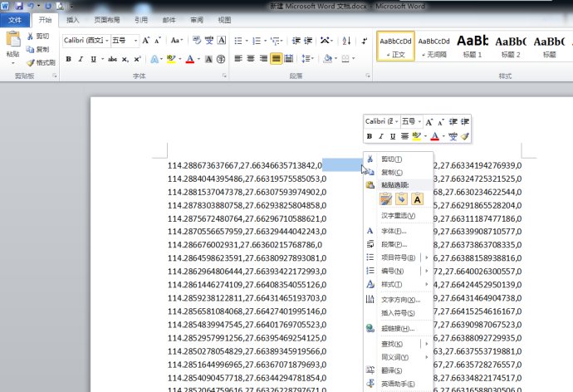Open the 插入 ribbon tab
Viewport: 573px width, 392px height.
tap(73, 19)
